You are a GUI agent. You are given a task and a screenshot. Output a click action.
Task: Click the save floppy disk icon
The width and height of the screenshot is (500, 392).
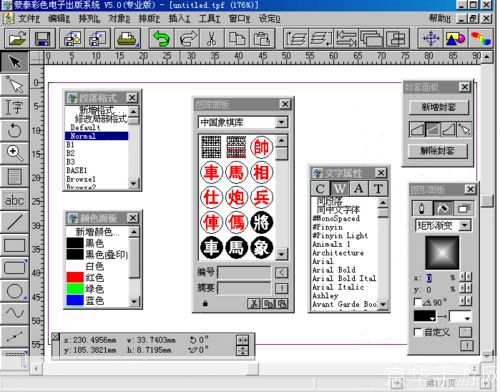(x=42, y=39)
